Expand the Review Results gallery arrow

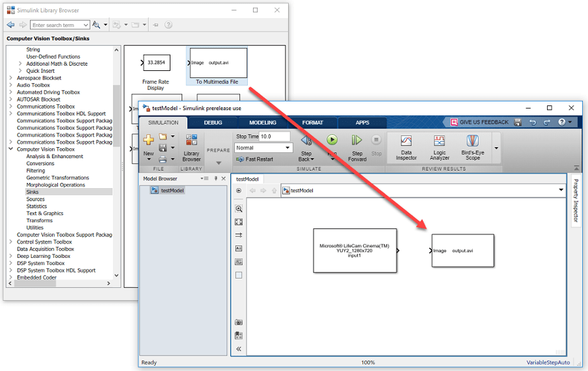pos(496,148)
